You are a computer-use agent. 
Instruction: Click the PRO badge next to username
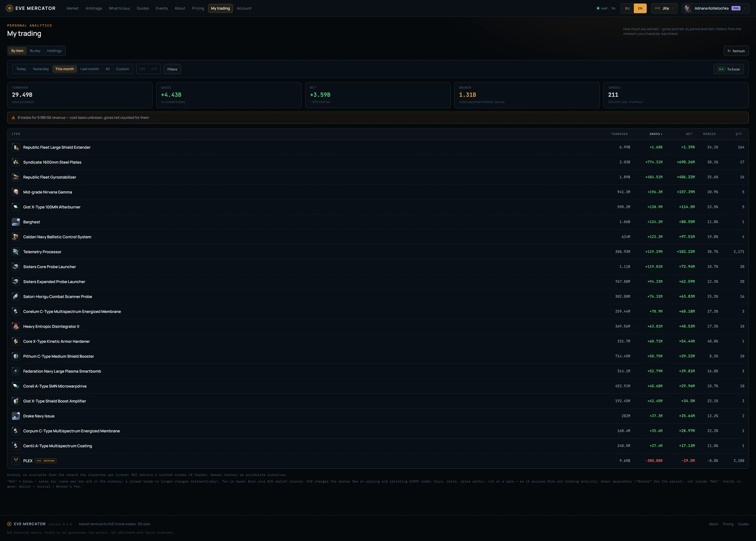tap(736, 8)
